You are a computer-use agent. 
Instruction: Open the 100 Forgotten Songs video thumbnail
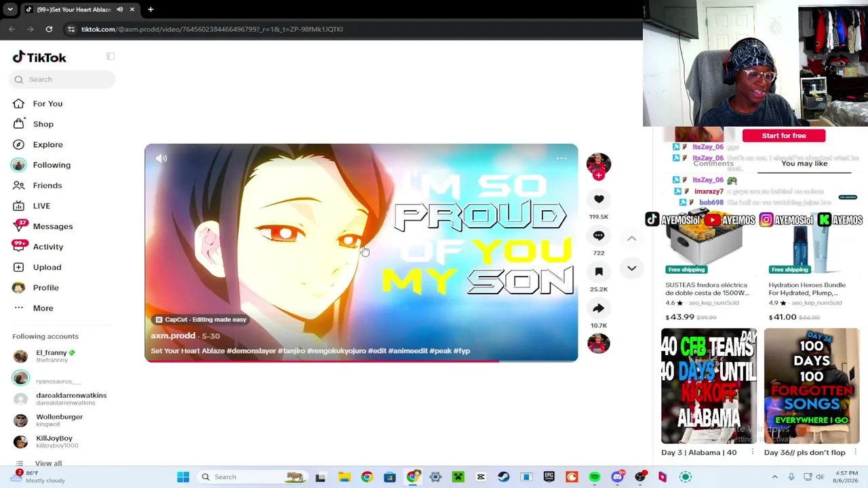pos(811,386)
